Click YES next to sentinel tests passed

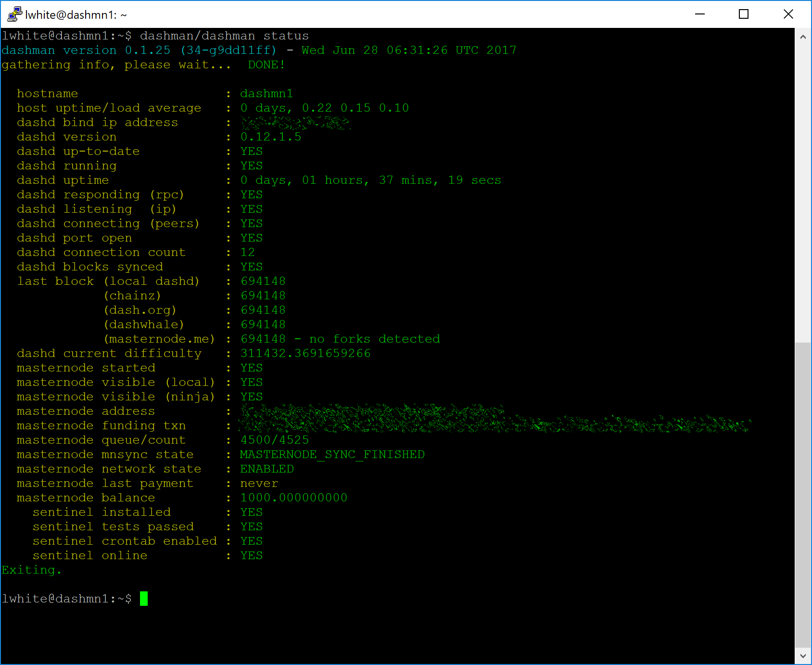tap(251, 527)
